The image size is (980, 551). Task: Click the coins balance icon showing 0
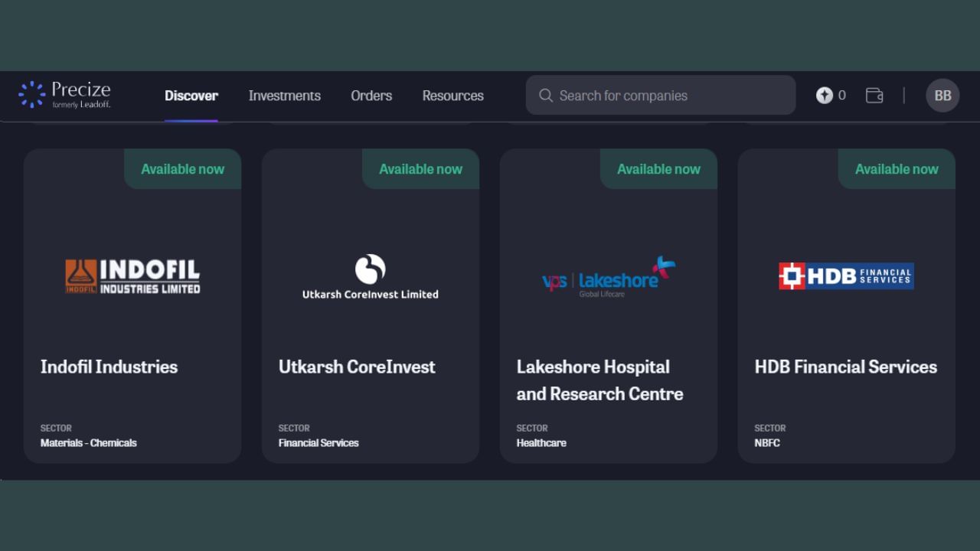click(x=824, y=95)
